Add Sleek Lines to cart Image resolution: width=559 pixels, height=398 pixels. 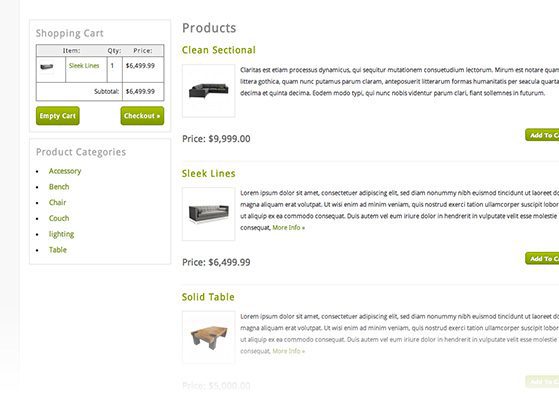click(x=542, y=259)
